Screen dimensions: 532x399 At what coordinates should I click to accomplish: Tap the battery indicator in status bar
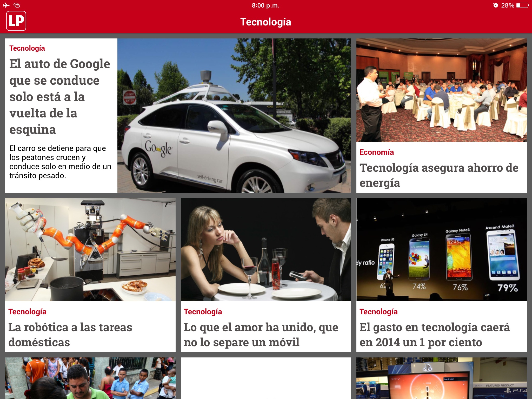click(x=523, y=5)
